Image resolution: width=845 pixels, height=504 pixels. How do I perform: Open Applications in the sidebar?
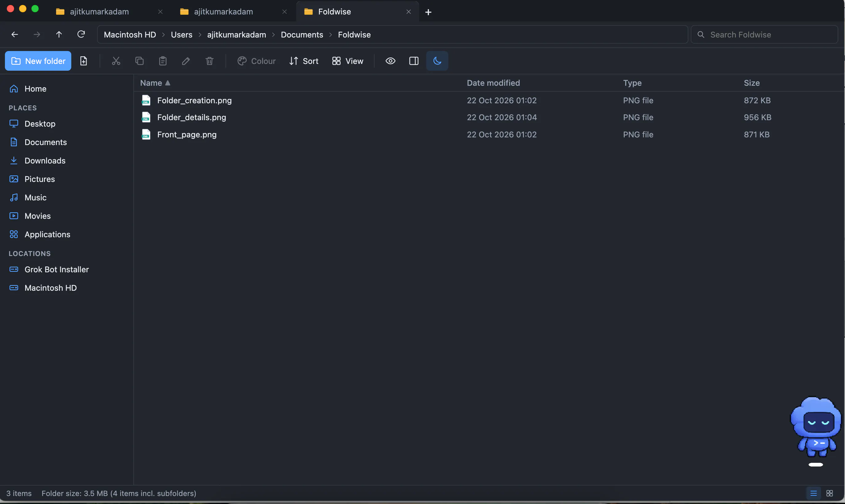click(x=67, y=234)
